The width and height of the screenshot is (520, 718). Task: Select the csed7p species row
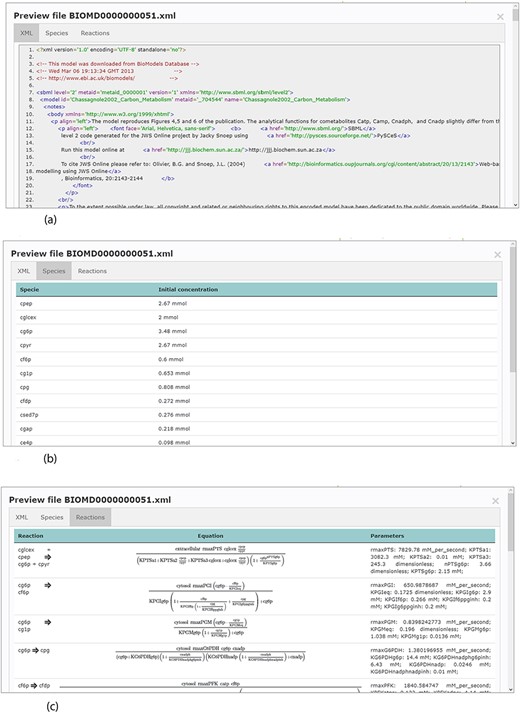[256, 415]
